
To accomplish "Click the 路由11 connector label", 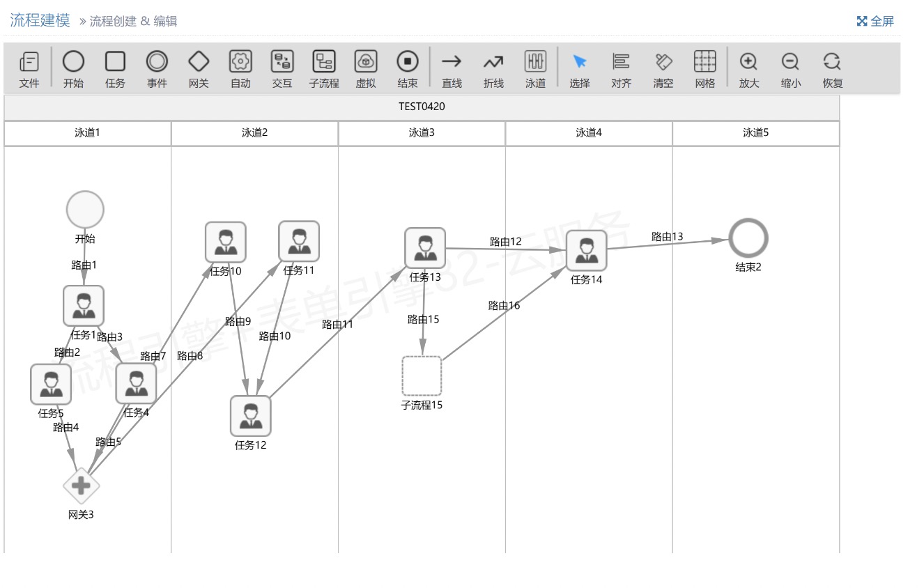I will (337, 324).
